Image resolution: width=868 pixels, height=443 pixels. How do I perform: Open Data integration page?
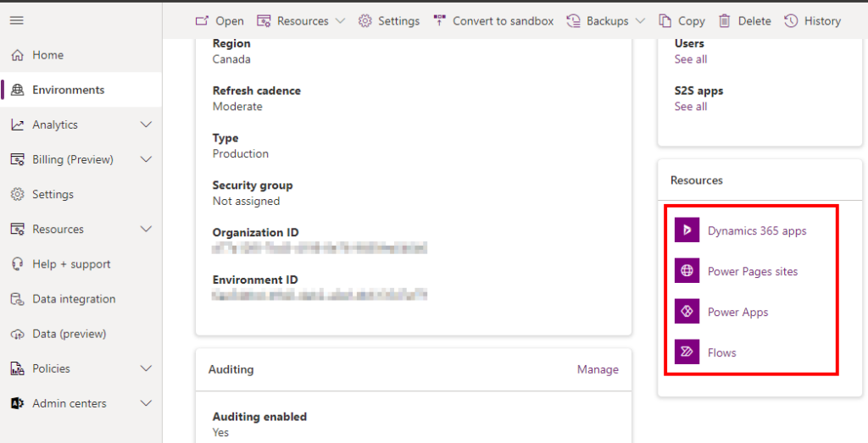[x=75, y=299]
